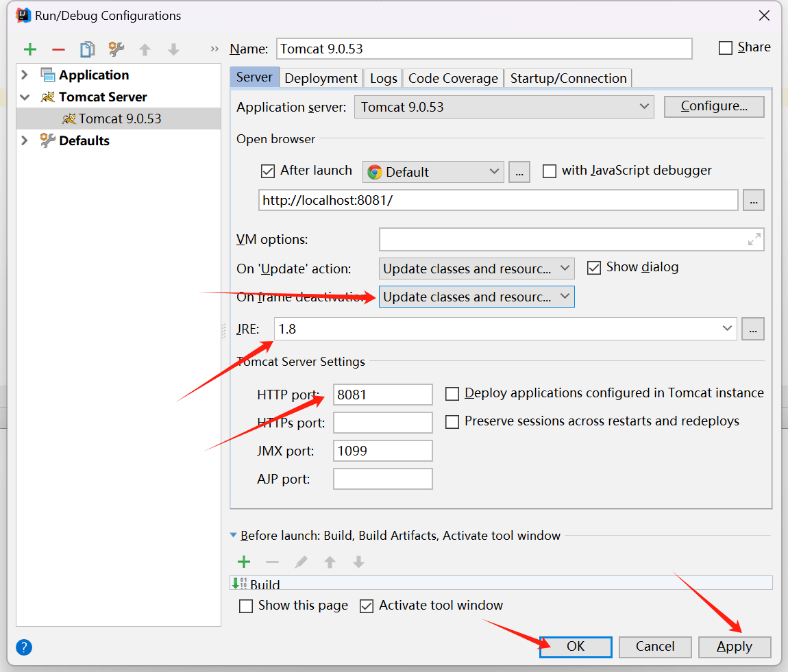Expand VM options field icon

pyautogui.click(x=754, y=239)
